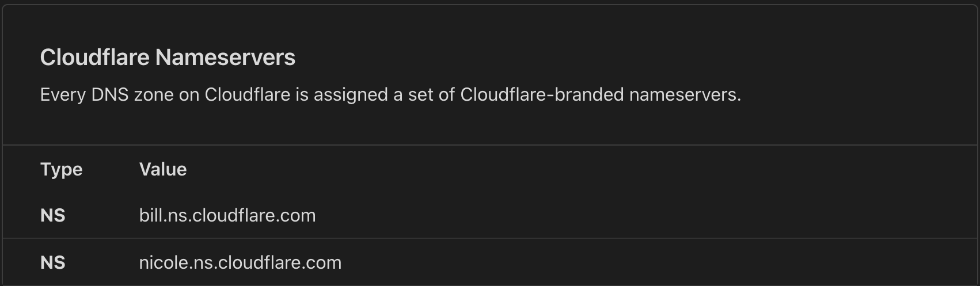Click "bill" in the first nameserver value

150,215
